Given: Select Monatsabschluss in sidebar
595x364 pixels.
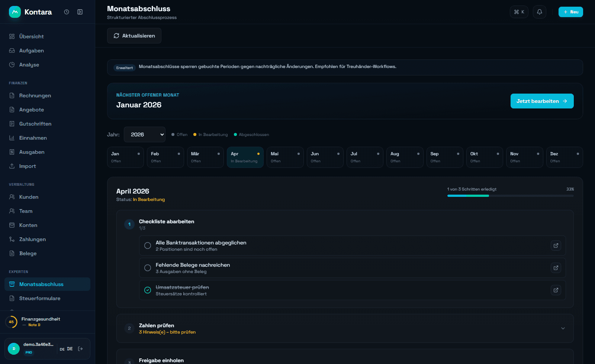Looking at the screenshot, I should [x=47, y=284].
